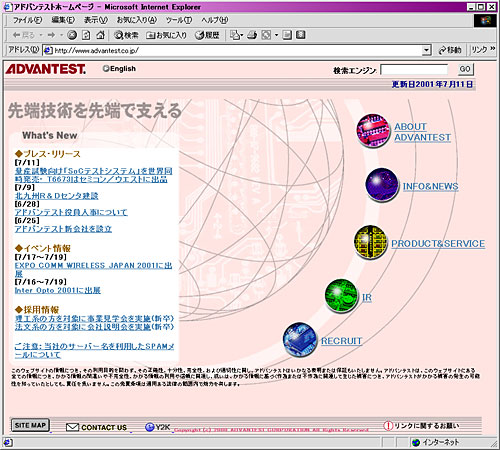Click the link policy exclamation icon

tap(388, 426)
